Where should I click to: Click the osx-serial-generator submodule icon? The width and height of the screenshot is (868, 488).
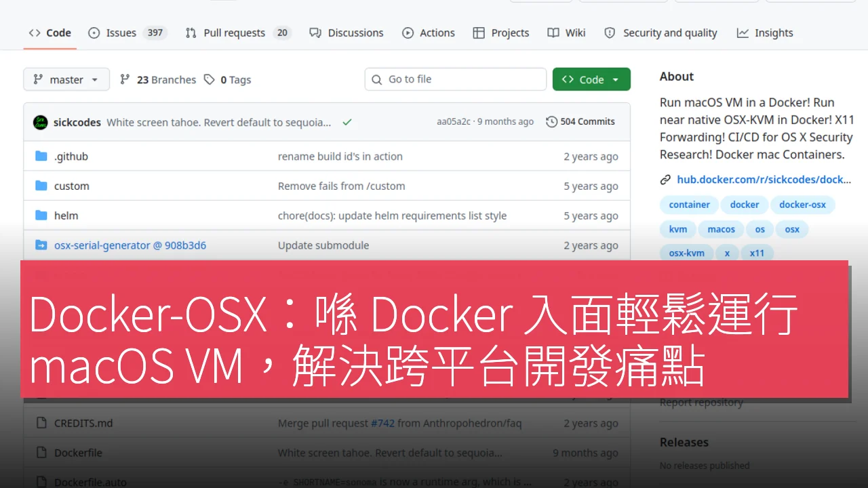click(41, 245)
